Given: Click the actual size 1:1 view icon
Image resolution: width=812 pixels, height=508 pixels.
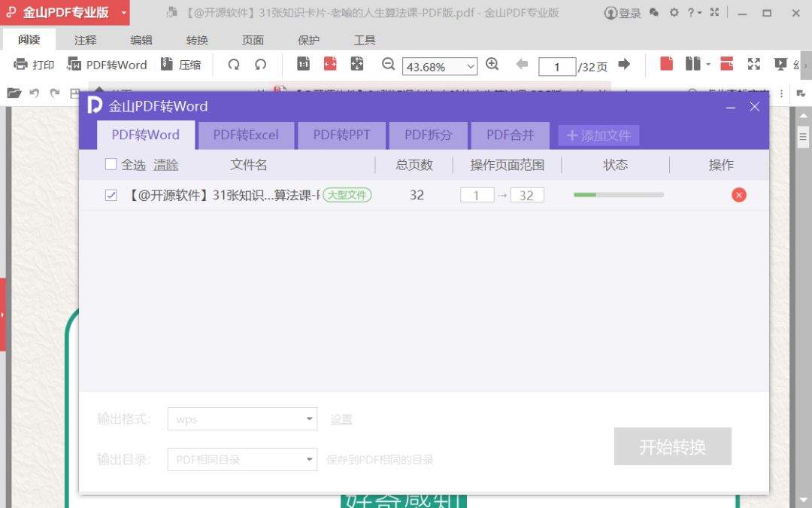Looking at the screenshot, I should coord(303,65).
